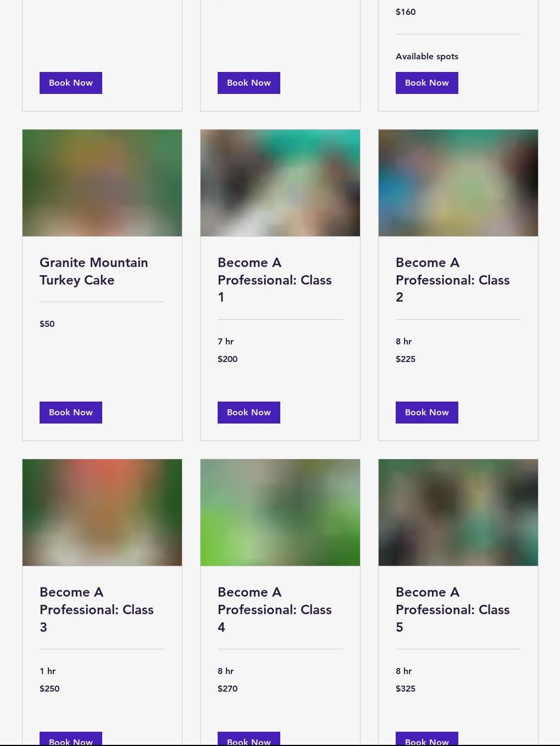The width and height of the screenshot is (560, 746).
Task: Open the Granite Mountain Turkey Cake image
Action: point(102,183)
